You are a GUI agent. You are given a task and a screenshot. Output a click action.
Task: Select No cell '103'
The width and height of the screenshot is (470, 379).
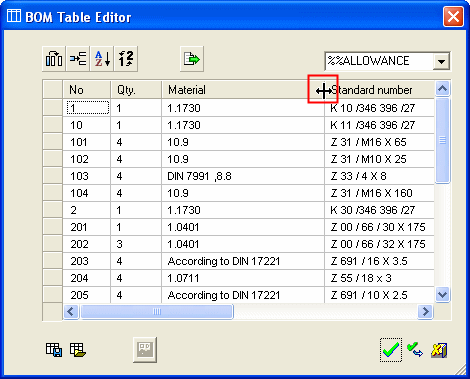tap(87, 176)
